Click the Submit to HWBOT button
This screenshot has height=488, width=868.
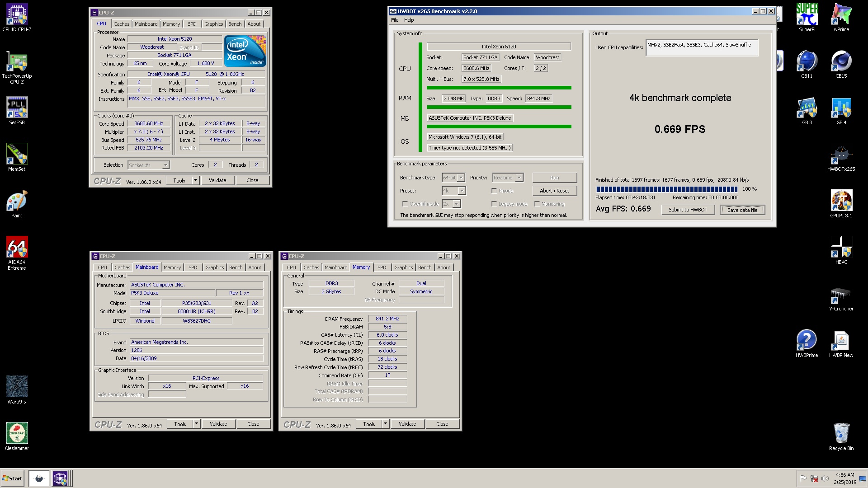[688, 210]
